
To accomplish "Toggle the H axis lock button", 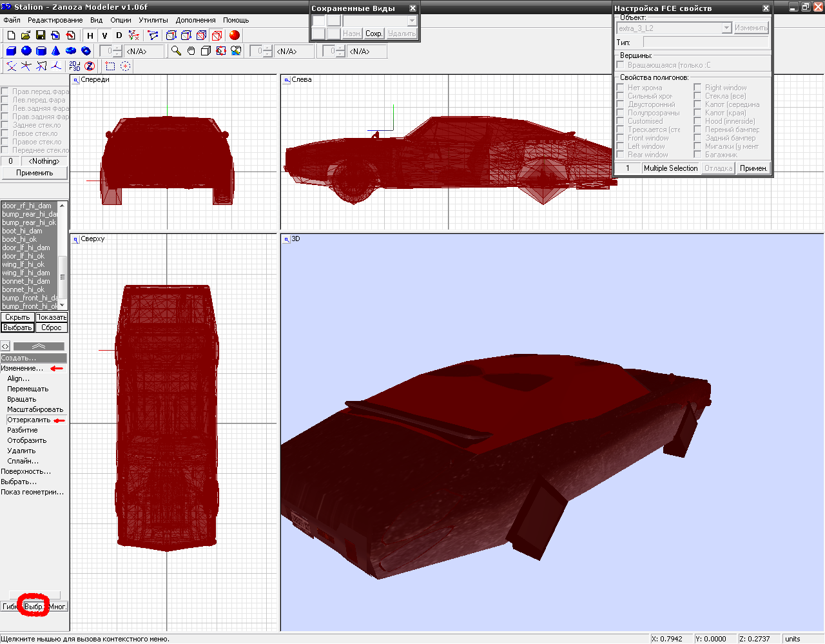I will [90, 35].
